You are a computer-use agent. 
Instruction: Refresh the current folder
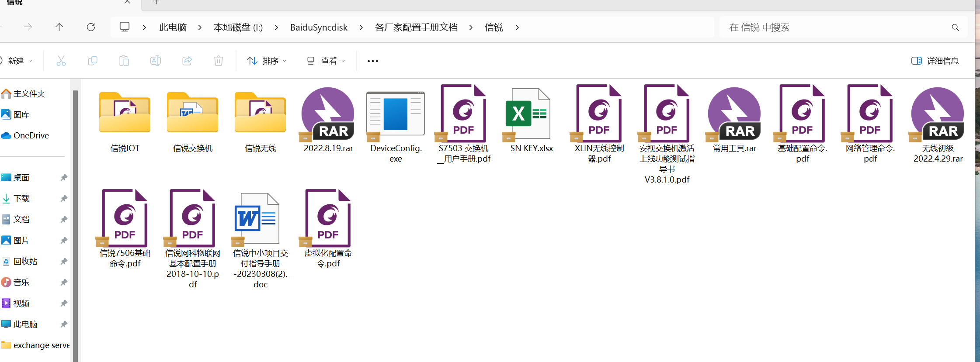point(91,27)
